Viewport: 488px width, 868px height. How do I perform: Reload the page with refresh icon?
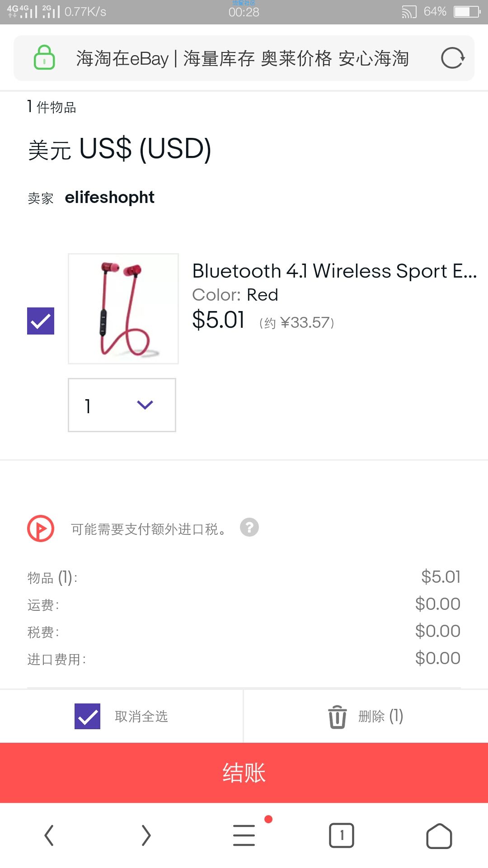(453, 58)
